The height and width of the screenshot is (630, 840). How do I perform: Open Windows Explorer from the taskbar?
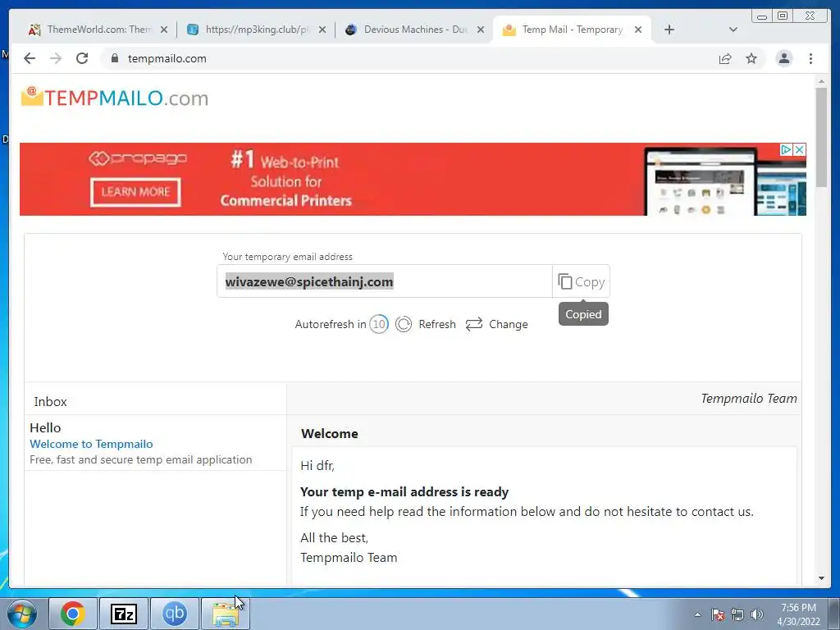(x=225, y=614)
